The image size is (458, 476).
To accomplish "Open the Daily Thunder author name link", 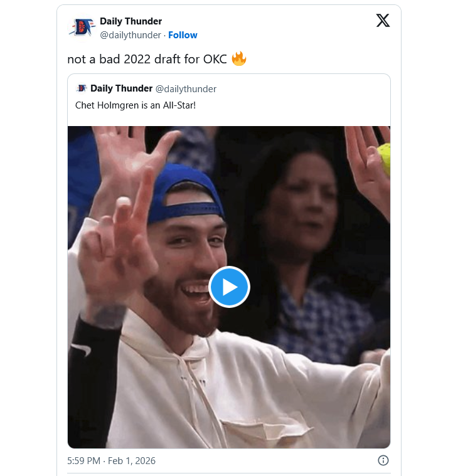I will click(130, 21).
